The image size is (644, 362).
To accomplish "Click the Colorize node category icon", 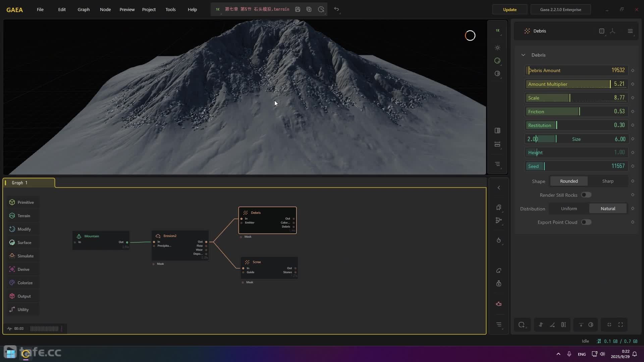I will [12, 283].
